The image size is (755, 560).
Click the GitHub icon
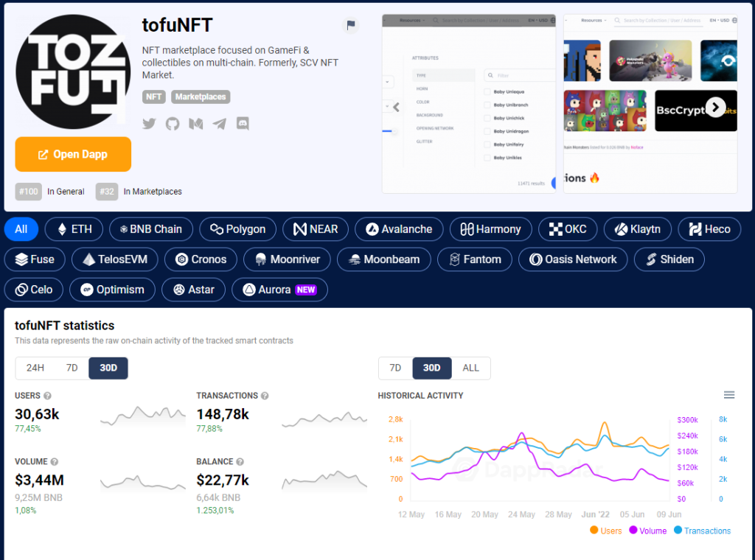point(172,124)
